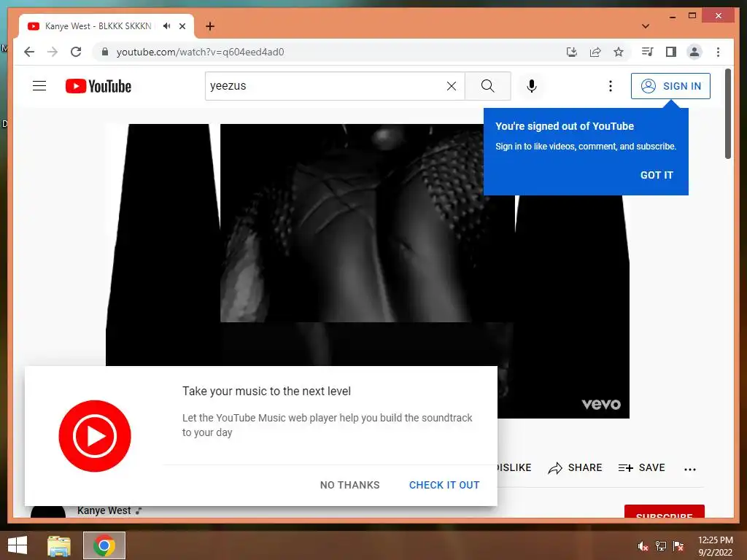This screenshot has height=560, width=747.
Task: Click the YouTube Music round logo
Action: pos(95,436)
